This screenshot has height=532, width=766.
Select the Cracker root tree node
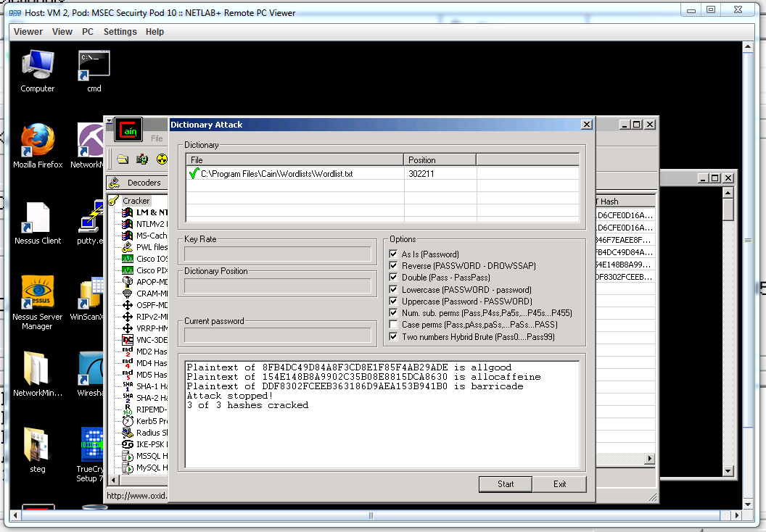136,201
